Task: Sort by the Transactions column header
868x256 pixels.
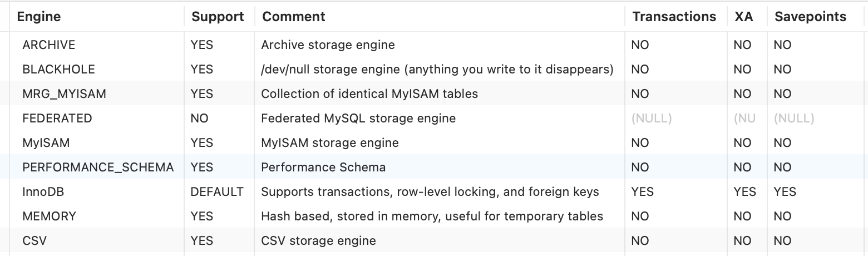Action: (674, 17)
